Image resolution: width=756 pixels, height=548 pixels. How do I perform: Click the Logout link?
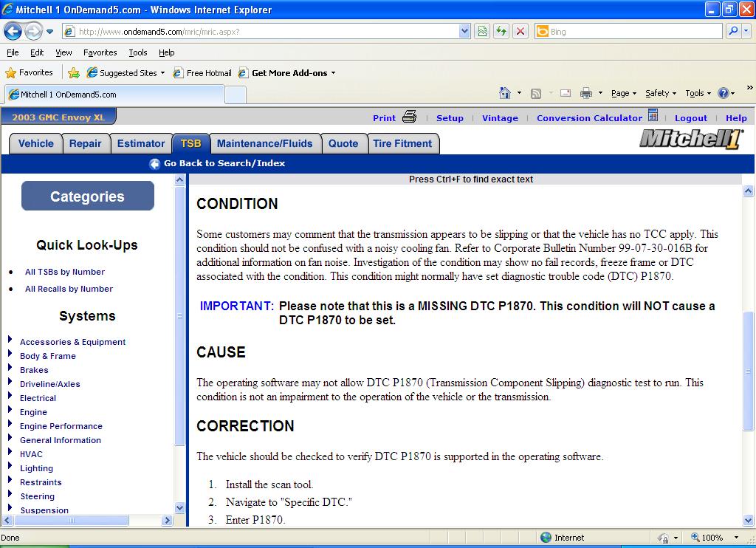coord(691,118)
